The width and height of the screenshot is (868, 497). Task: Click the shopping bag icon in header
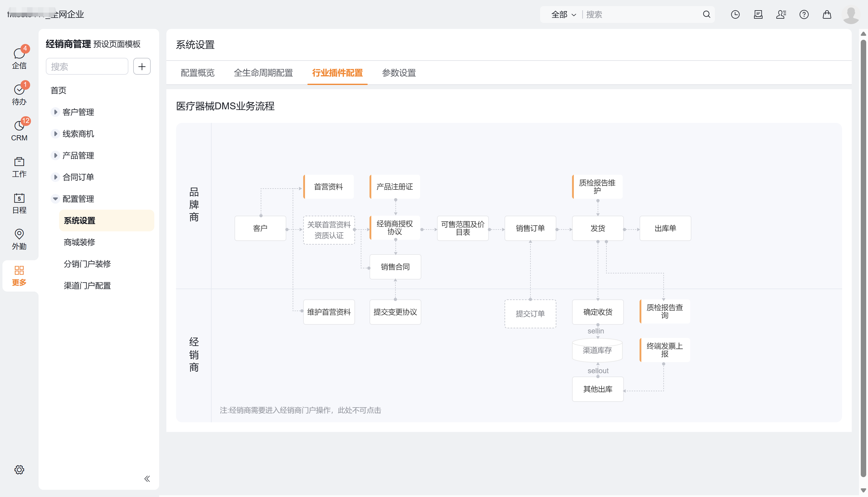click(827, 14)
